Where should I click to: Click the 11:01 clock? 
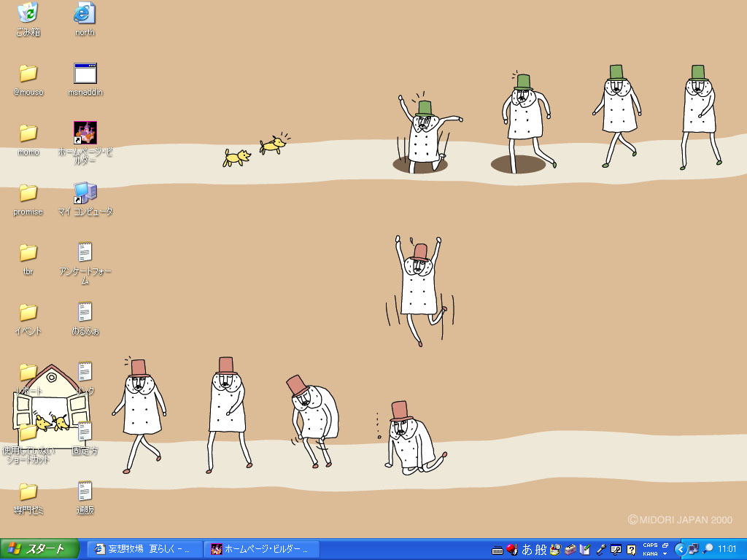pyautogui.click(x=727, y=549)
